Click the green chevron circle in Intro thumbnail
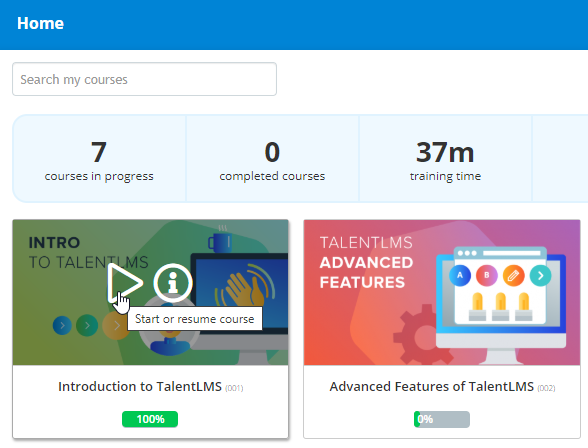 (87, 325)
